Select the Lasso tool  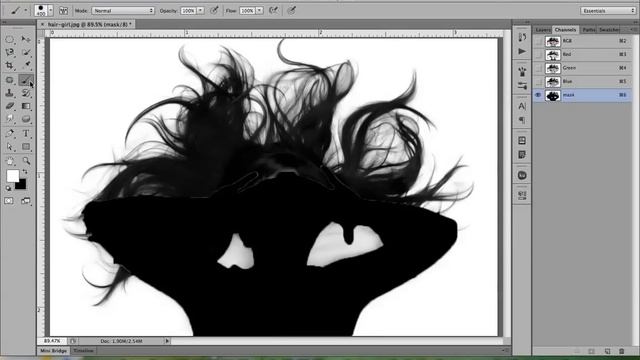click(9, 52)
